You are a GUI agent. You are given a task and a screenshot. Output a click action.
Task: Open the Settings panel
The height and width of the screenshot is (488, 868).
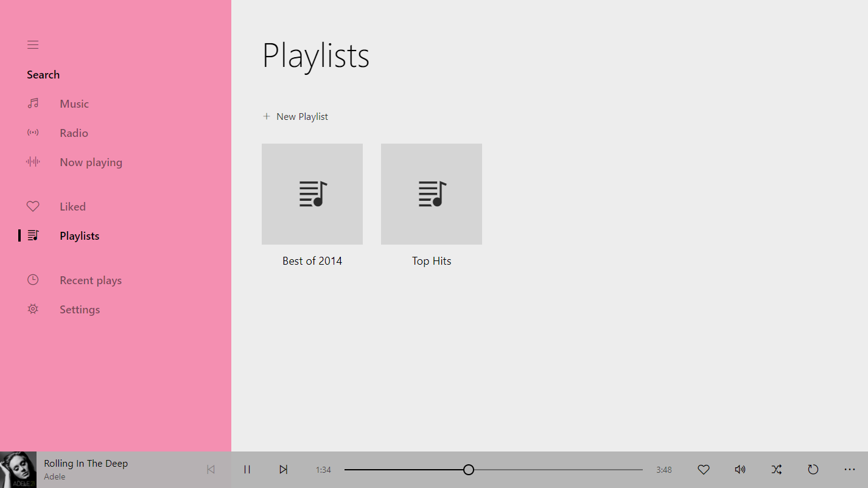click(x=79, y=309)
